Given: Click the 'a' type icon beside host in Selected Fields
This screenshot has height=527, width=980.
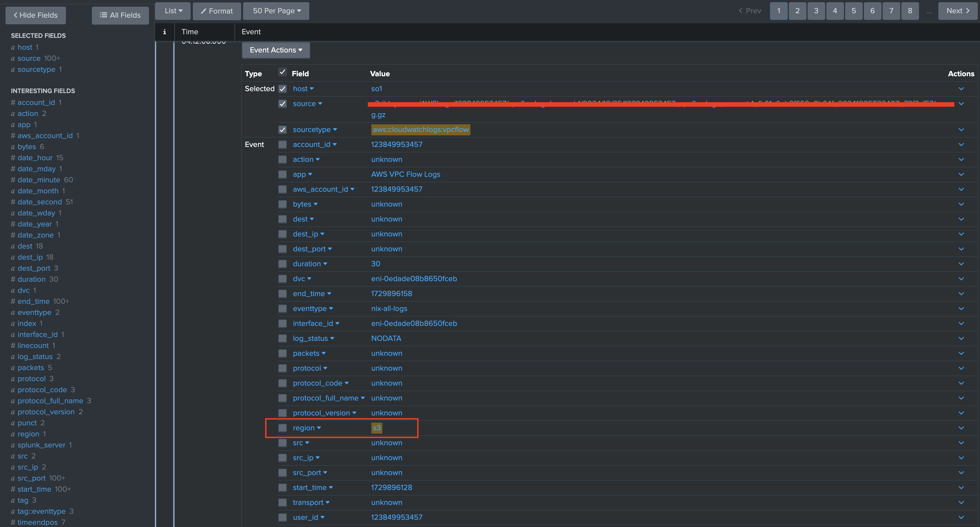Looking at the screenshot, I should tap(13, 47).
